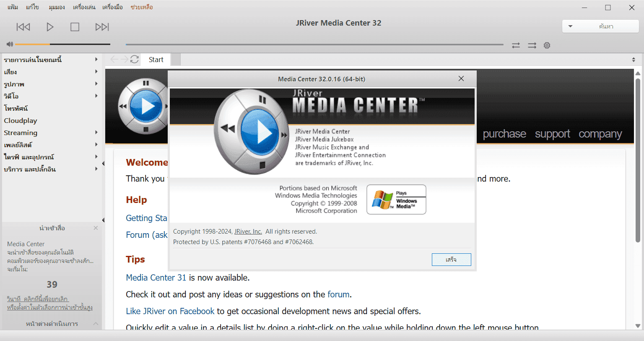
Task: Expand the Streaming section arrow
Action: 96,133
